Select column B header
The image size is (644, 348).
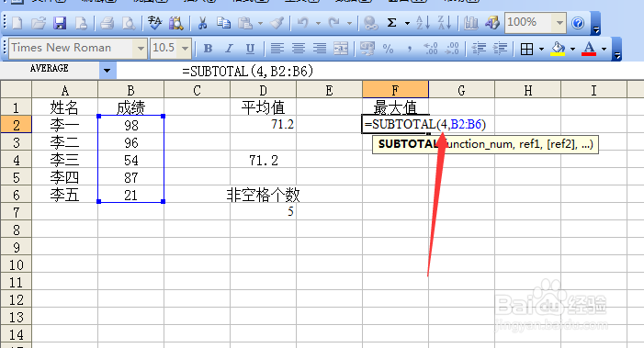coord(130,90)
